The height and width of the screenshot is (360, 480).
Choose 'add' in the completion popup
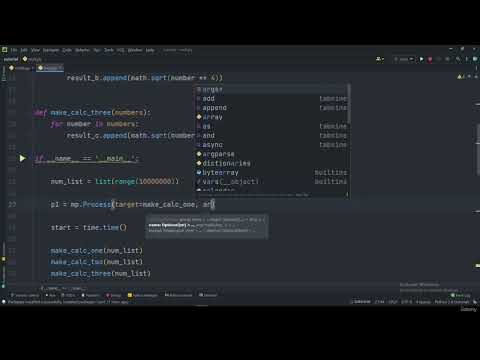[272, 99]
